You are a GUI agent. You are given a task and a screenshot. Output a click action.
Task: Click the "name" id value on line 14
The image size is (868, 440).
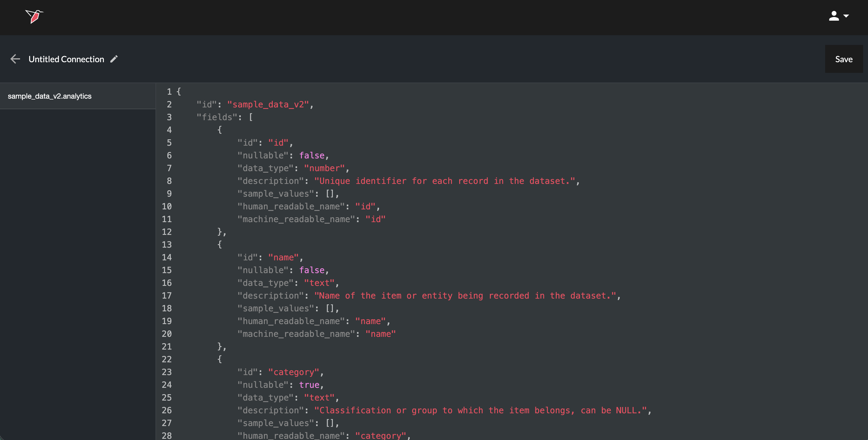(x=283, y=258)
